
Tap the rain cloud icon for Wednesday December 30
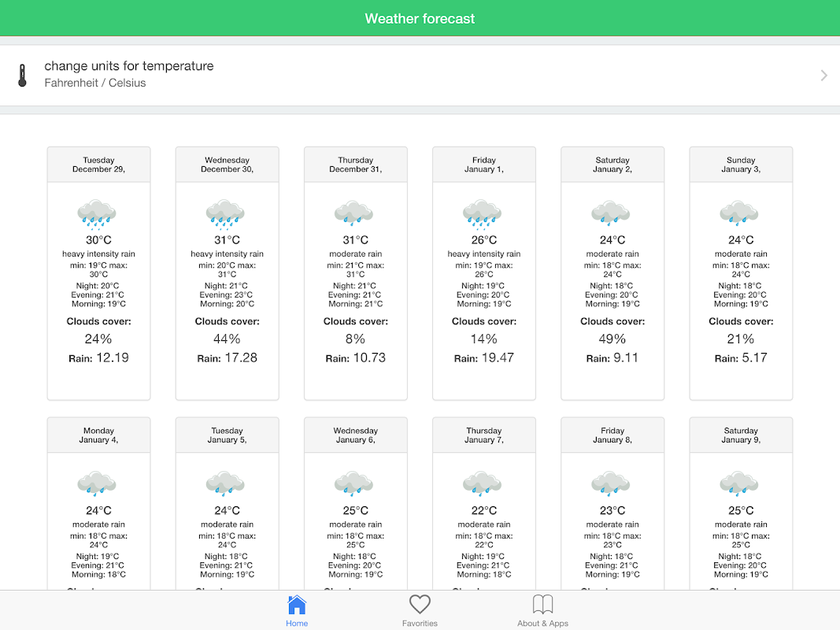click(225, 213)
